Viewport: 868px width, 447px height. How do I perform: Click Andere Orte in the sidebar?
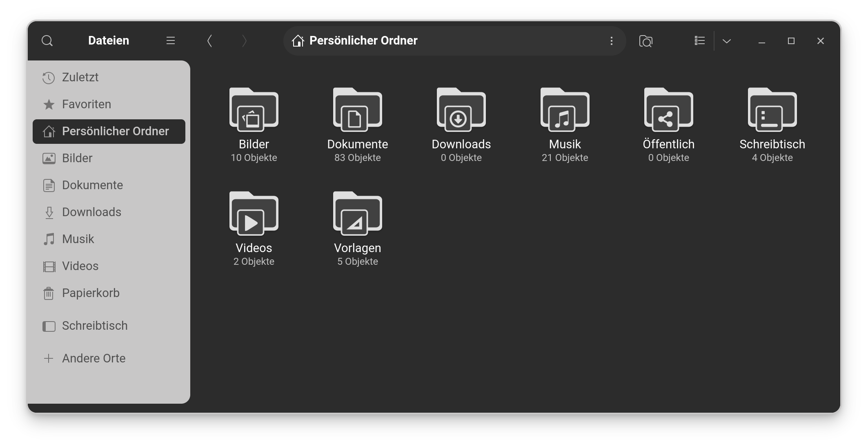(109, 358)
